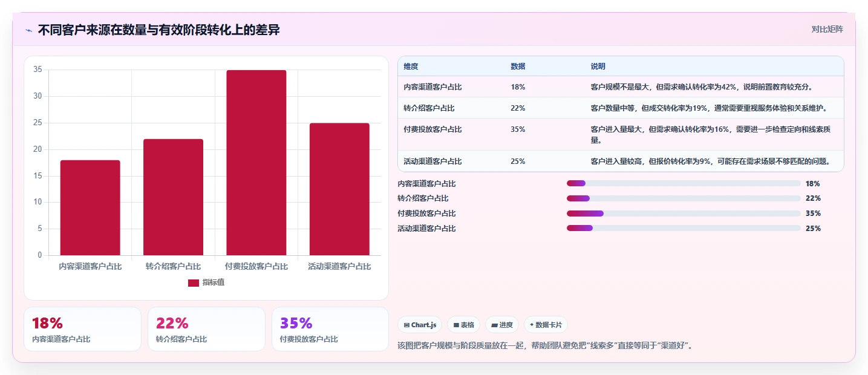Image resolution: width=868 pixels, height=375 pixels.
Task: Click the 转介绍客户占比 progress bar
Action: pos(684,198)
